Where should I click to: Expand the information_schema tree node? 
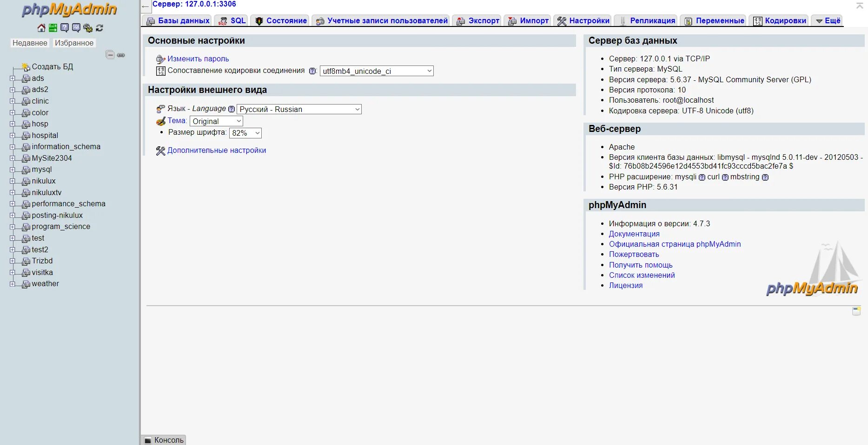[x=13, y=147]
